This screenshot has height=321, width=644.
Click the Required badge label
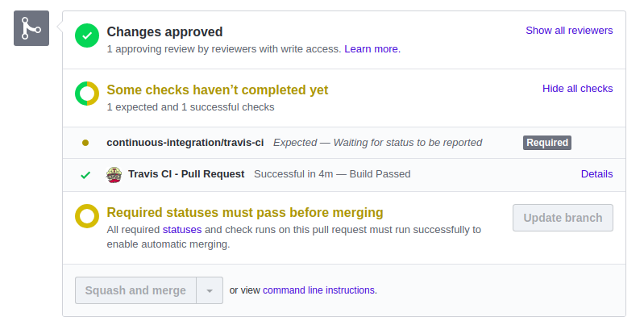click(547, 143)
